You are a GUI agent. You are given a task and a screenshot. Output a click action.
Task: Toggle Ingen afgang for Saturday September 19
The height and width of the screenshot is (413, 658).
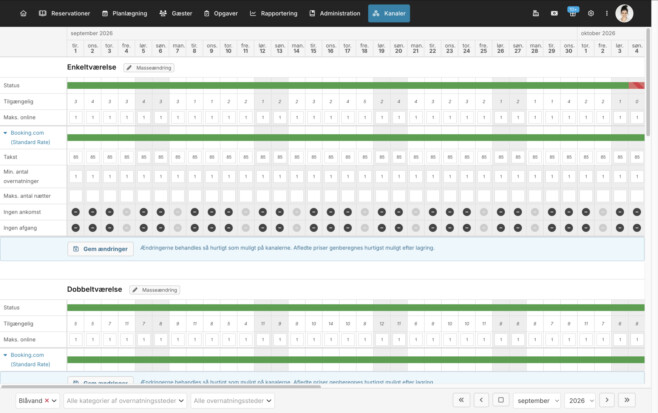(381, 228)
